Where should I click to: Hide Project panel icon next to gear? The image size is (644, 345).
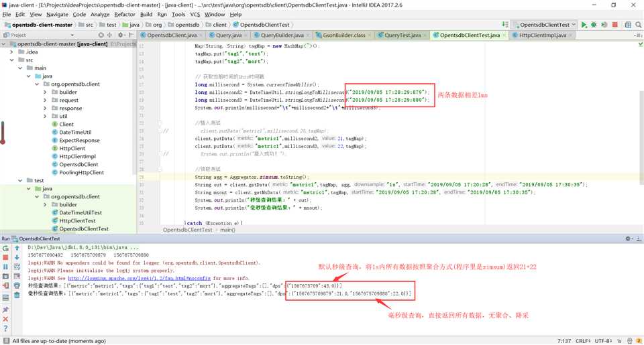point(131,36)
